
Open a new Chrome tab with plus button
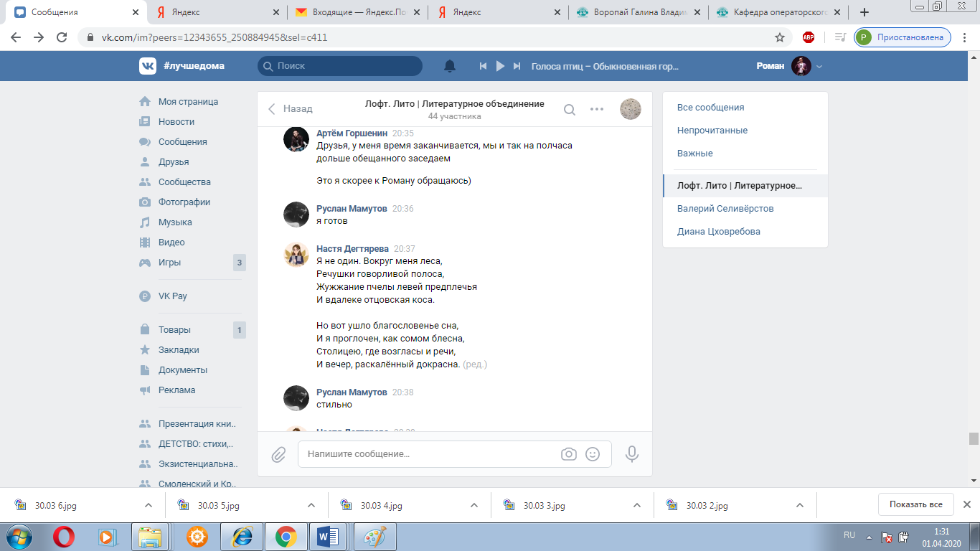[864, 12]
